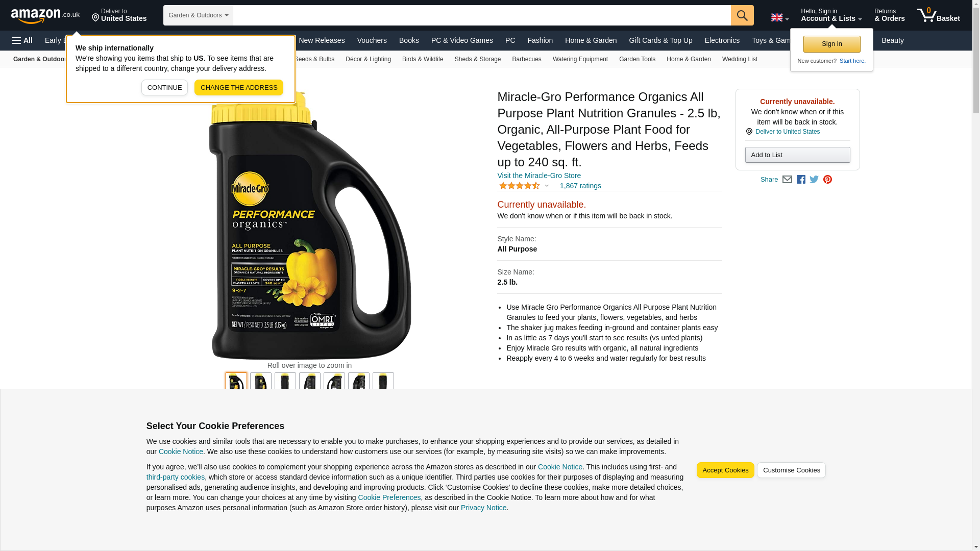Share the product via email icon
The image size is (980, 551).
(x=787, y=180)
